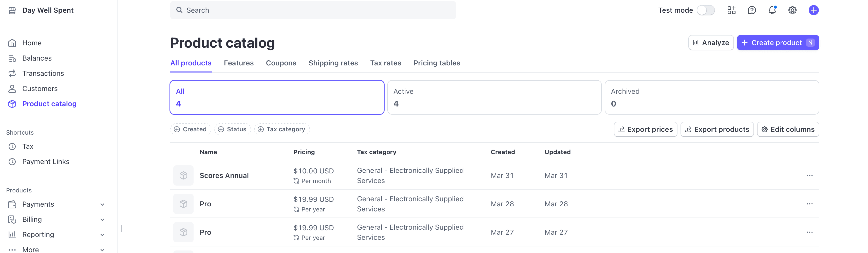Switch to the Pricing tables tab
868x253 pixels.
[x=437, y=63]
